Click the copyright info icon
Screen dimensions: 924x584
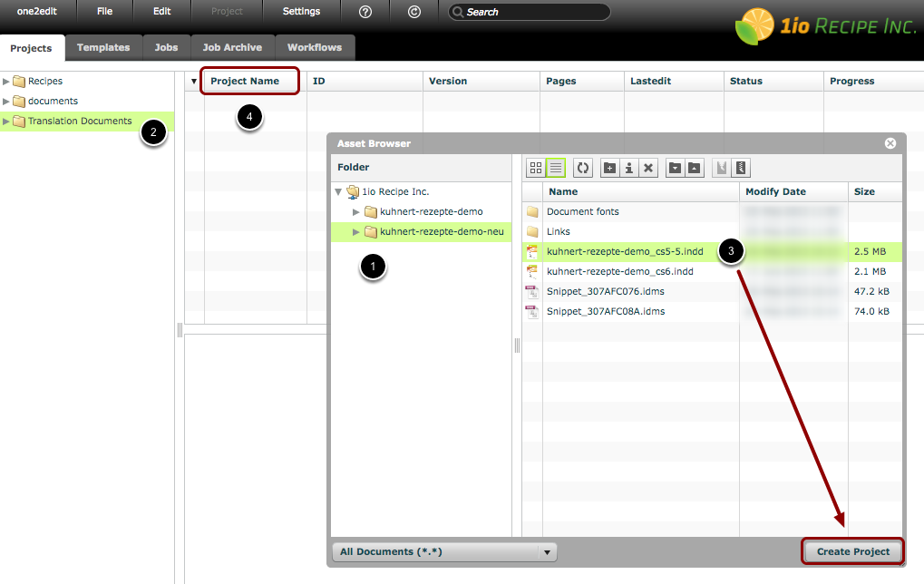414,12
